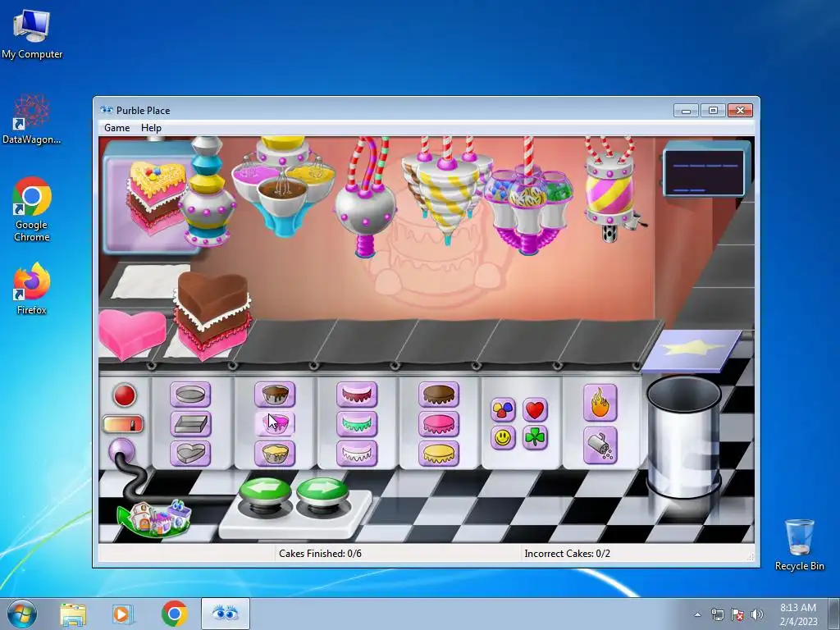Viewport: 840px width, 630px height.
Task: Click the network tray icon
Action: tap(717, 614)
